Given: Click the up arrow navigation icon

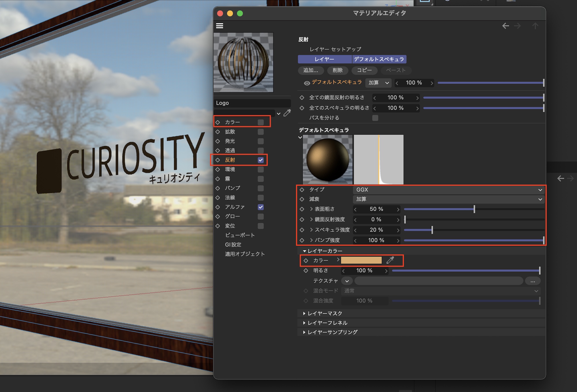Looking at the screenshot, I should (535, 26).
